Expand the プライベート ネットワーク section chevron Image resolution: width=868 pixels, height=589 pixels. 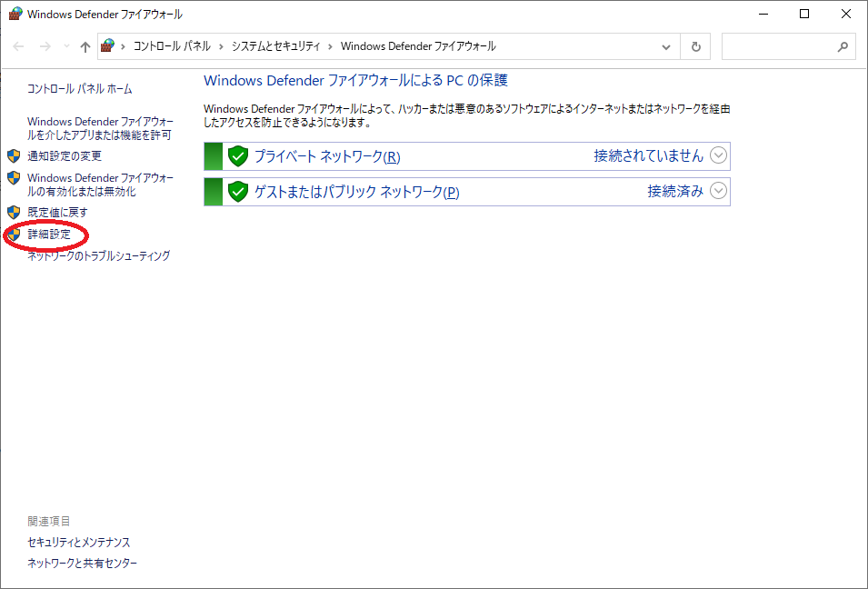point(718,156)
